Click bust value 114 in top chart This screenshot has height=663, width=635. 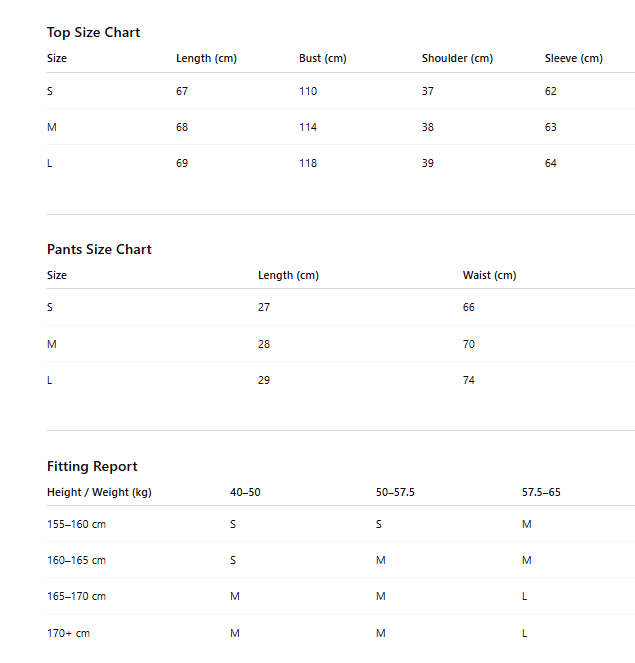308,127
